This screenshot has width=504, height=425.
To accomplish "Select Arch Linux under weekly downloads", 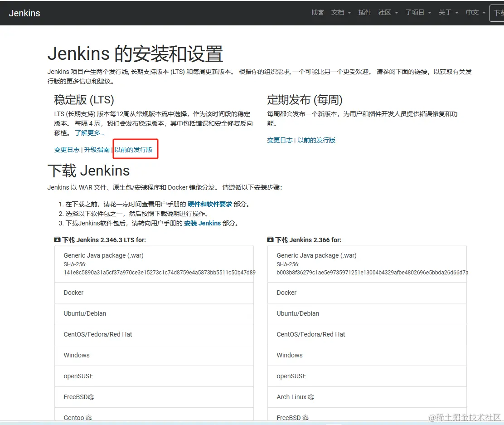I will tap(367, 397).
